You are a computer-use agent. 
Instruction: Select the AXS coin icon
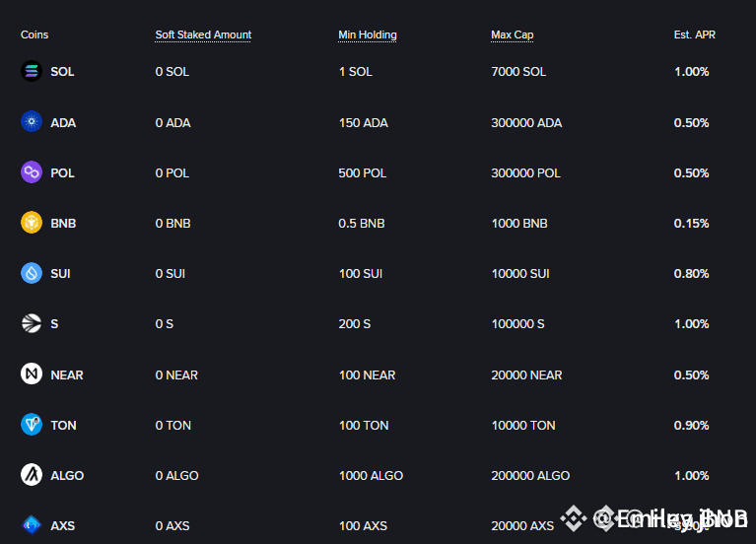tap(32, 525)
